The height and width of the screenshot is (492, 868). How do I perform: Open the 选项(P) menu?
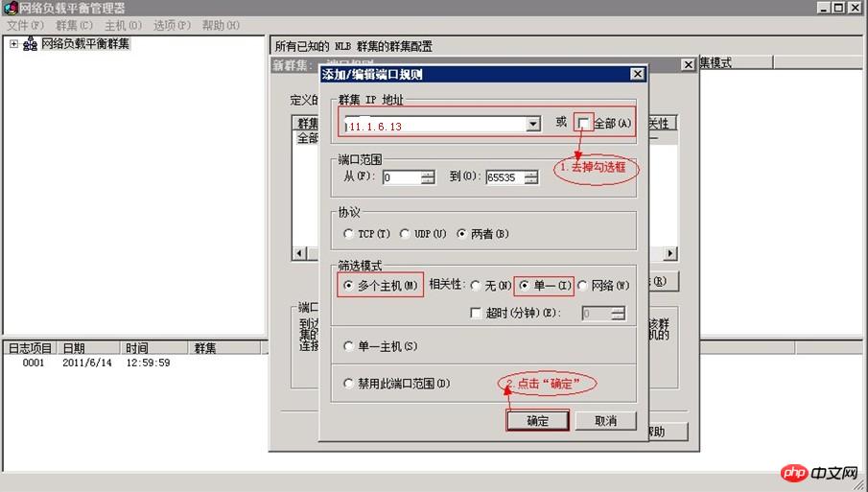pyautogui.click(x=172, y=26)
